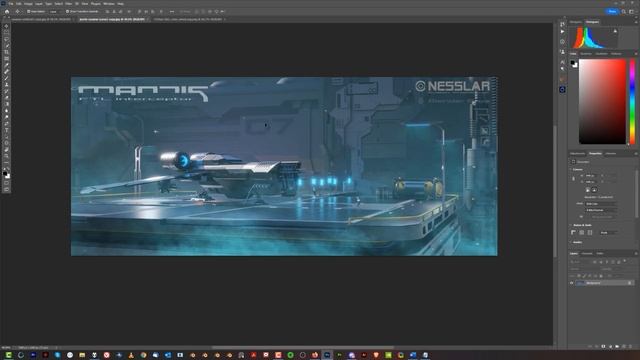Select the Rectangular Marquee tool
The image size is (640, 360).
point(7,33)
